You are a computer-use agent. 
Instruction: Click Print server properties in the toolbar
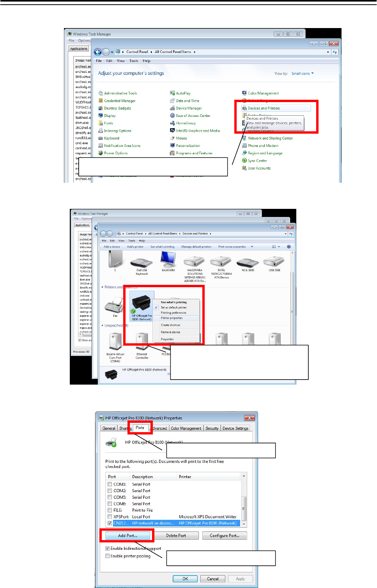click(x=232, y=247)
